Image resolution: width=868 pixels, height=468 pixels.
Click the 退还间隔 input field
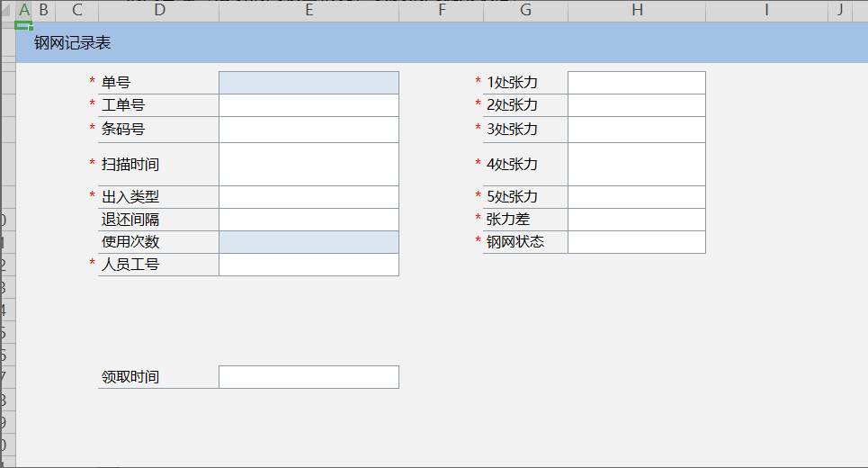pyautogui.click(x=309, y=220)
